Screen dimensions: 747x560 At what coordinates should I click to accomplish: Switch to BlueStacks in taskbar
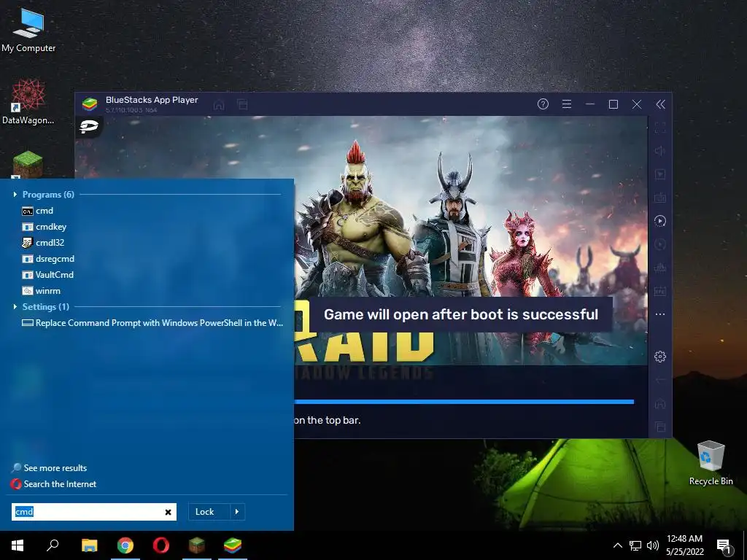click(233, 545)
